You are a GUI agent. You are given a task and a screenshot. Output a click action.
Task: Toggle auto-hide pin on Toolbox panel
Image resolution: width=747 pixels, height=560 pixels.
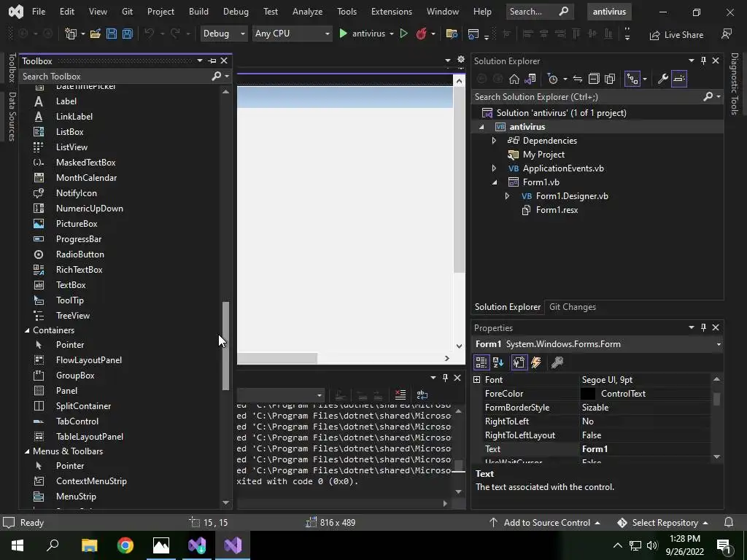tap(212, 61)
